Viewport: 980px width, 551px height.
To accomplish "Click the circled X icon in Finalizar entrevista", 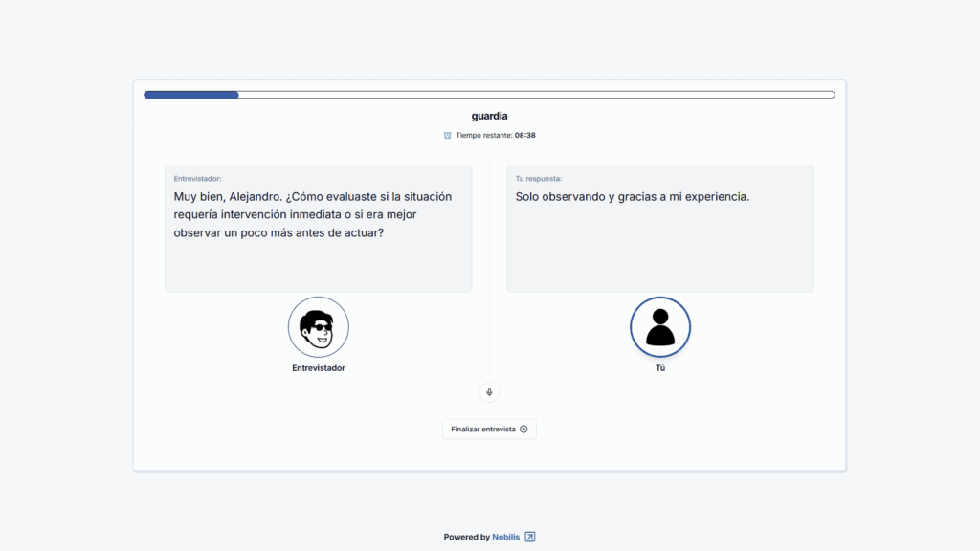I will pos(523,430).
